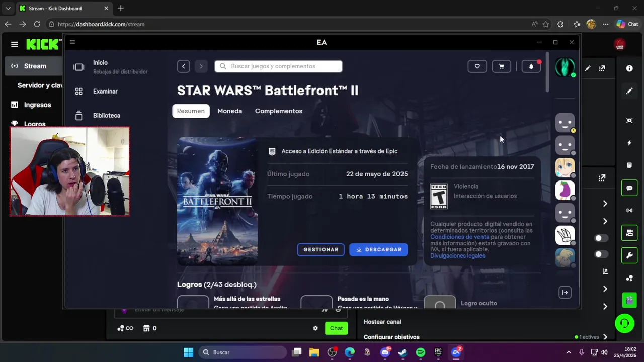
Task: Select the Resumen tab
Action: pyautogui.click(x=191, y=111)
